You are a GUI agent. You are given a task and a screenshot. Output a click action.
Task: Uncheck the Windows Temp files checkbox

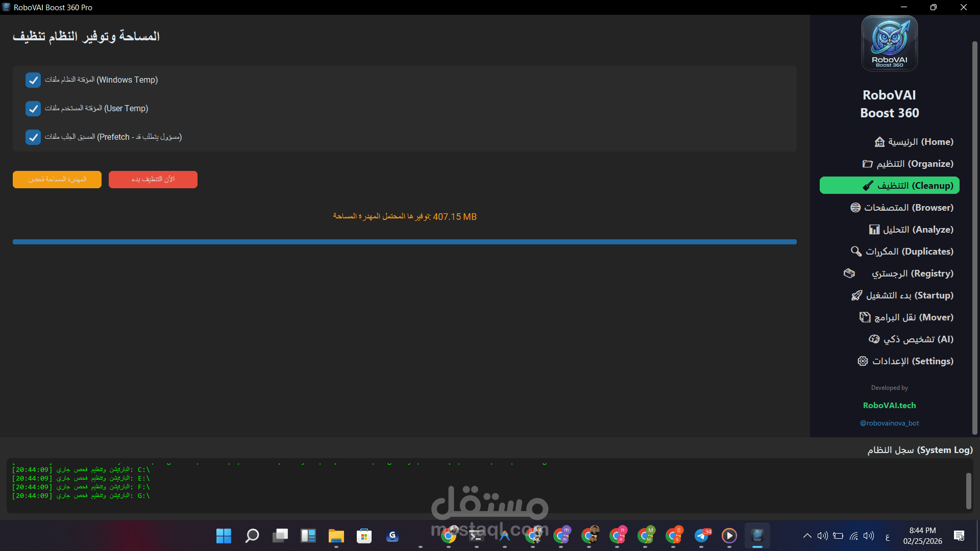[x=33, y=80]
